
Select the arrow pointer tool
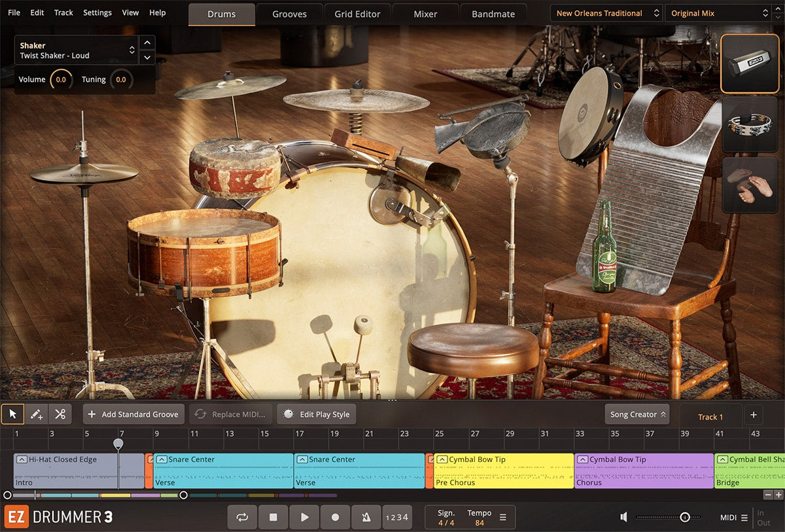click(12, 414)
